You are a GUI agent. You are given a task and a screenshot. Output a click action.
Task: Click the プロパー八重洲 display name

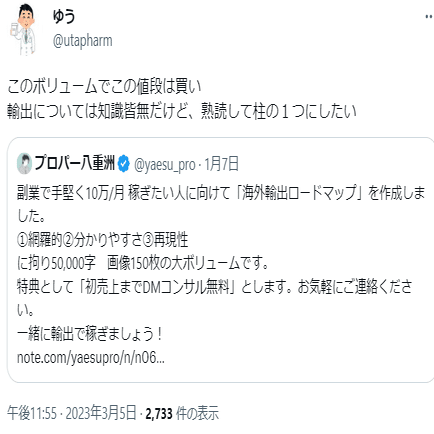coord(75,163)
